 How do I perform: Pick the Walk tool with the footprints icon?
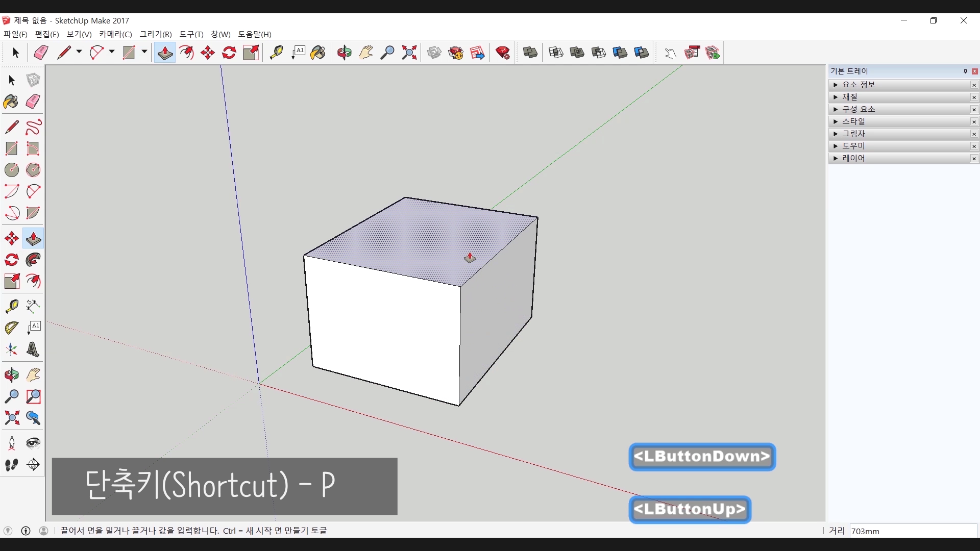(x=11, y=465)
